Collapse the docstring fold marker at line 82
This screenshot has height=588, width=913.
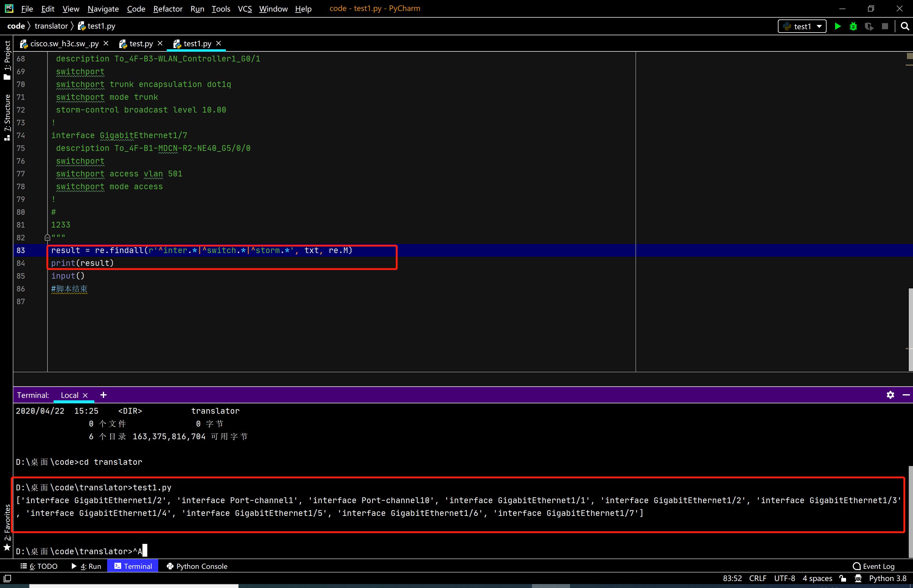point(47,238)
